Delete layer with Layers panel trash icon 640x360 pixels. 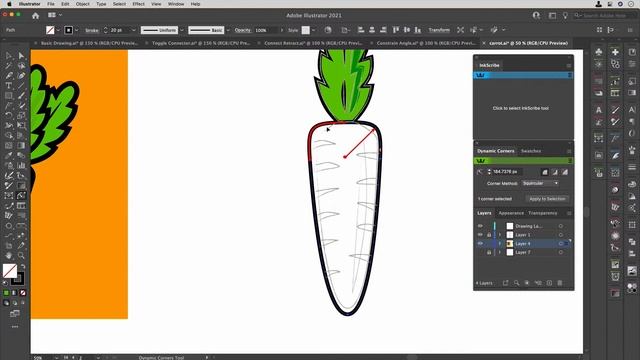point(560,283)
